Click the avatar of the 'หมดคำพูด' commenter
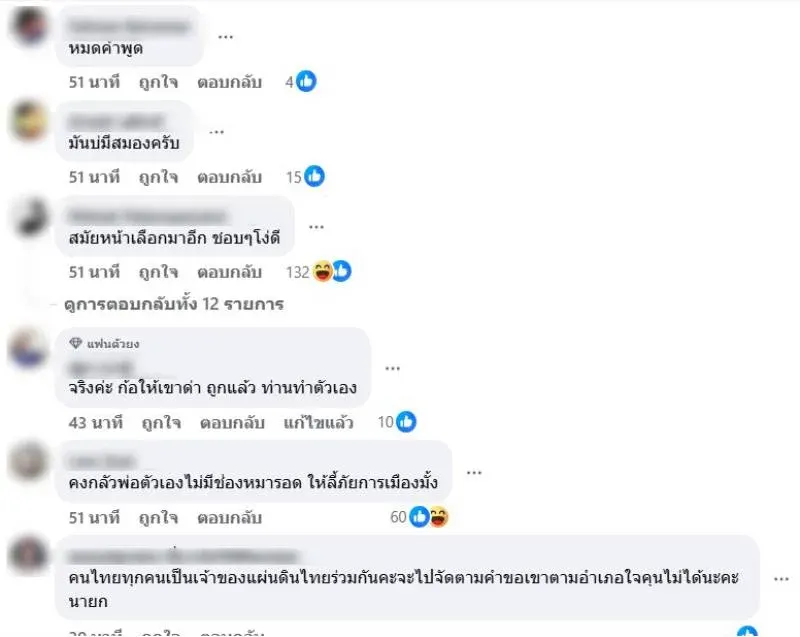800x637 pixels. 29,26
